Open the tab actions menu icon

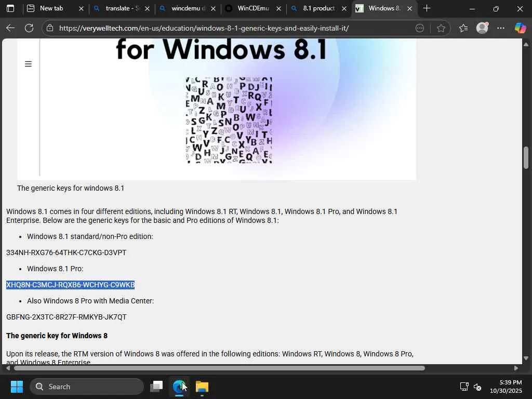(x=10, y=8)
